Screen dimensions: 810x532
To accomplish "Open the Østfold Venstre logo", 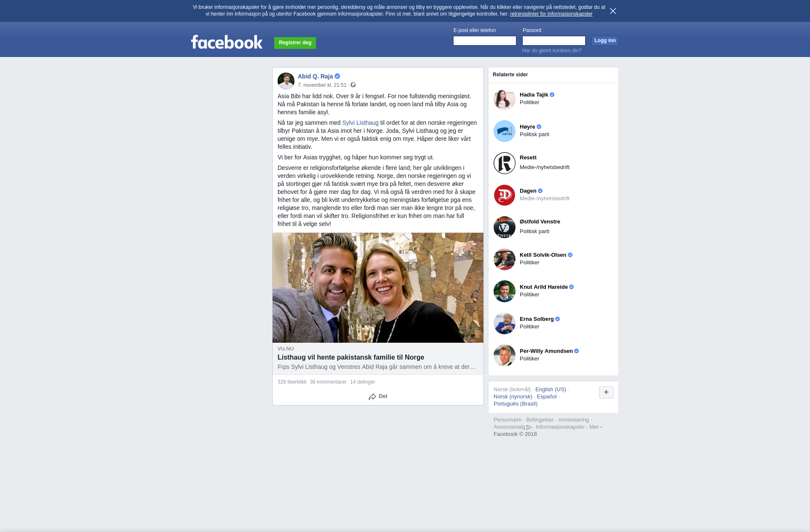I will [x=505, y=227].
